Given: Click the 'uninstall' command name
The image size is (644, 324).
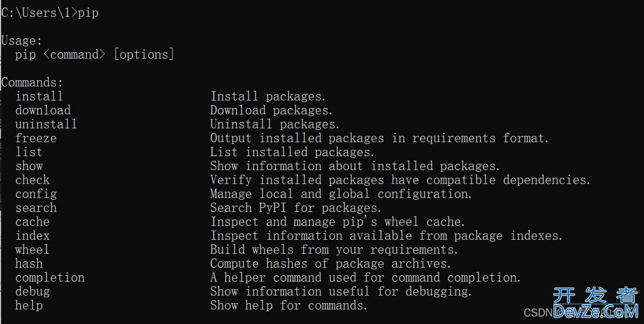Looking at the screenshot, I should point(46,124).
